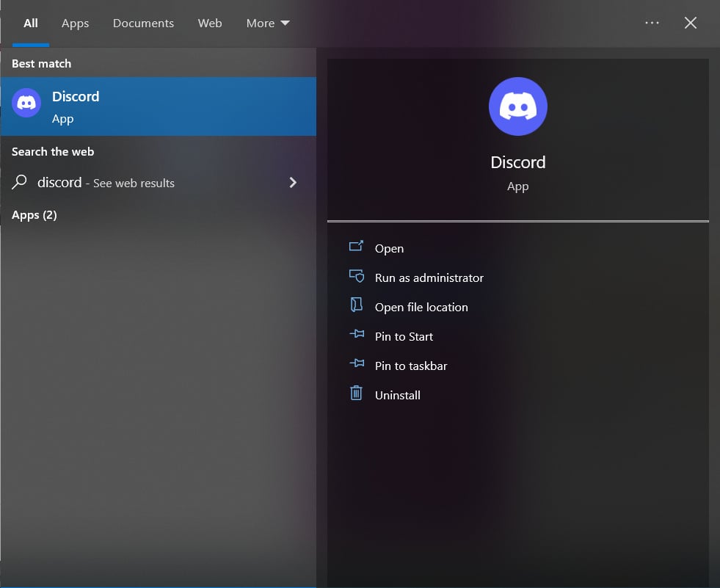Screen dimensions: 720x588
Task: Expand discord web results with the arrow chevron
Action: coord(292,182)
